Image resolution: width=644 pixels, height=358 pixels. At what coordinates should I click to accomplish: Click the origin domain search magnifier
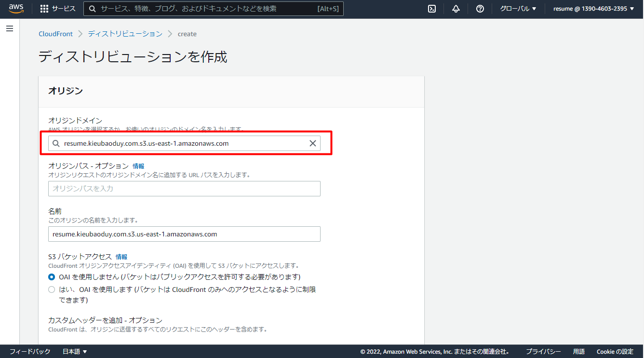point(56,143)
